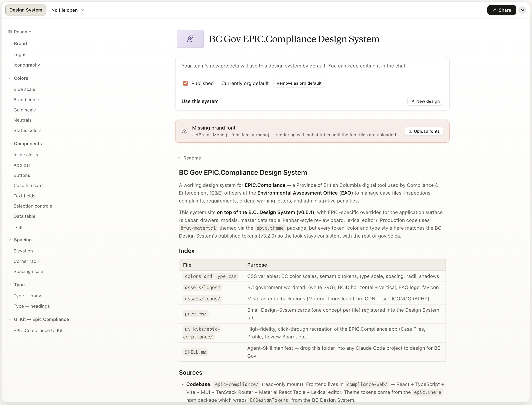
Task: Open EPIC.Compliance UI Kit item
Action: [38, 331]
